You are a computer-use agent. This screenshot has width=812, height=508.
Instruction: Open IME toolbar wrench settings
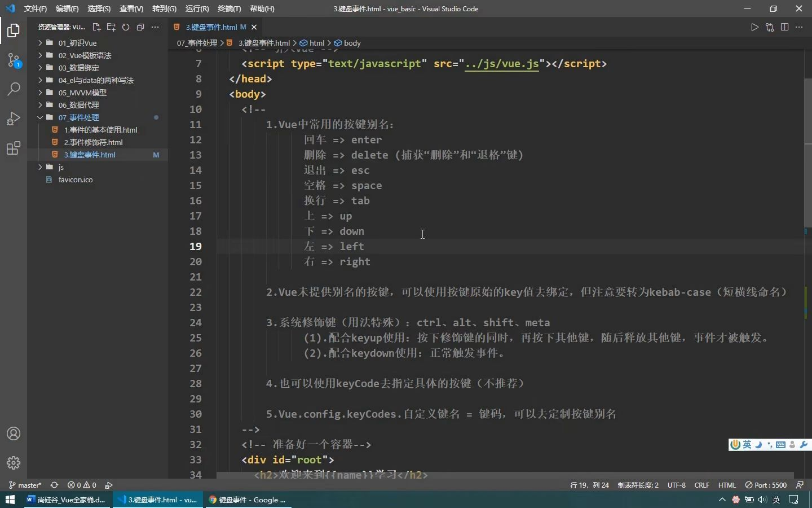click(804, 445)
